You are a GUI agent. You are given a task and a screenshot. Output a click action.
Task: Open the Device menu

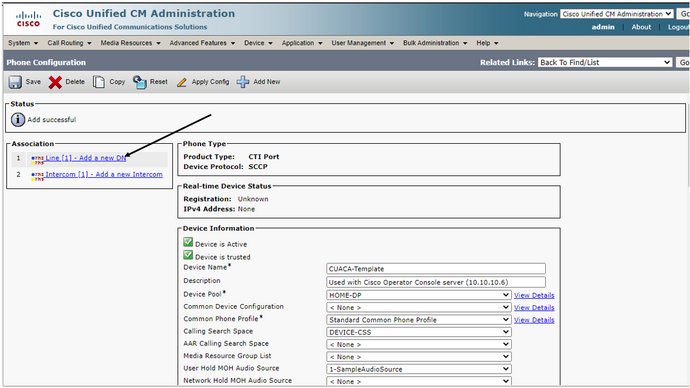tap(258, 43)
